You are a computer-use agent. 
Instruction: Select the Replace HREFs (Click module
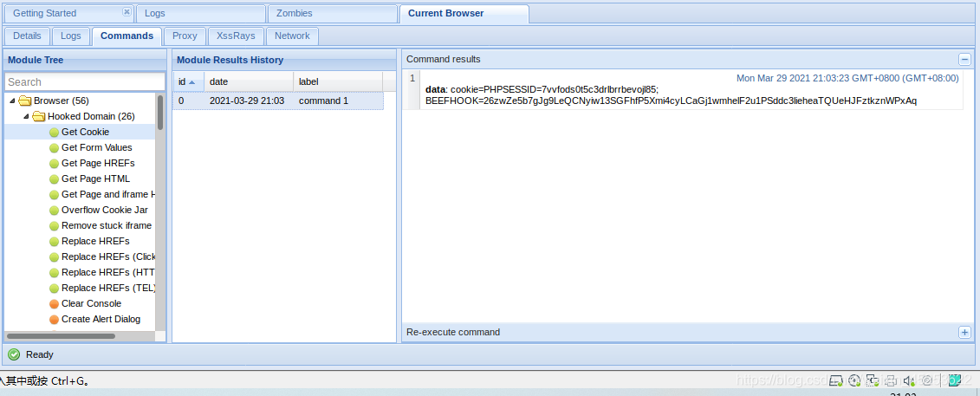tap(108, 256)
